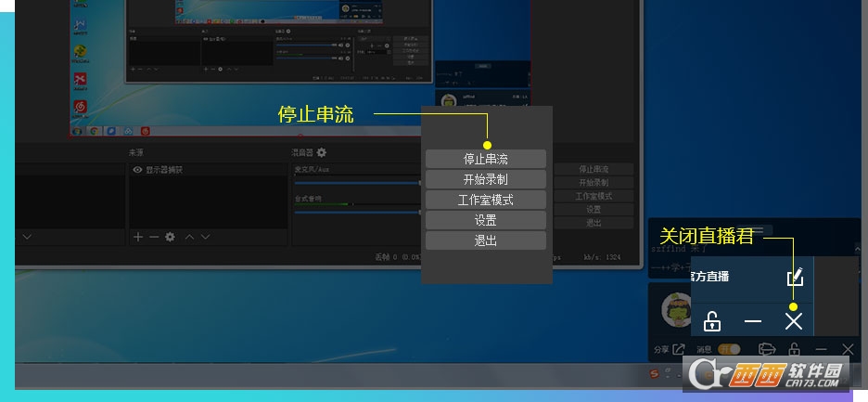Close 直播君 with the enlarged X
The image size is (868, 402).
point(794,321)
